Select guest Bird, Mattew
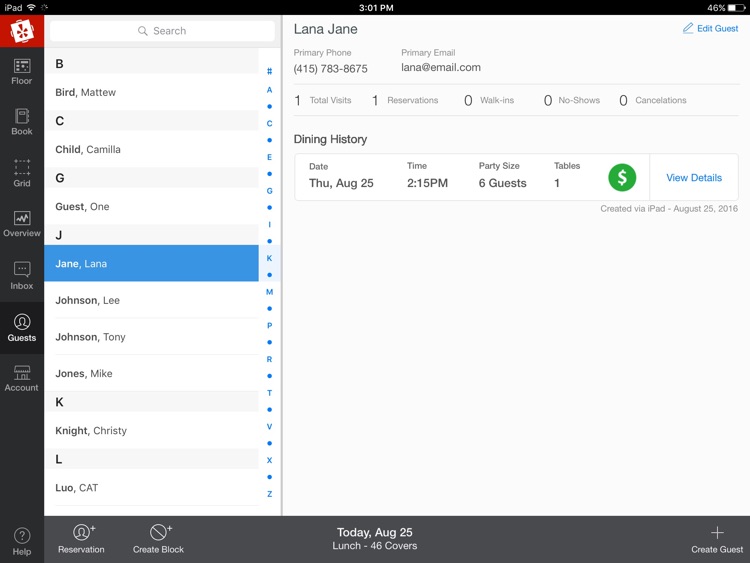The width and height of the screenshot is (750, 563). pyautogui.click(x=151, y=92)
